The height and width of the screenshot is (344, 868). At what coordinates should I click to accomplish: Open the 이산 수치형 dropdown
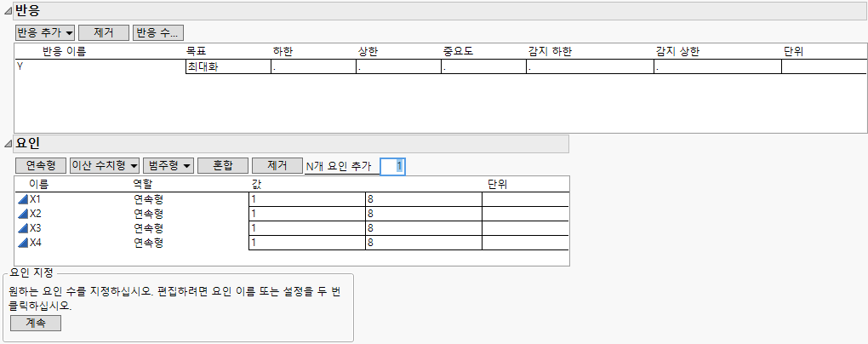pyautogui.click(x=105, y=166)
